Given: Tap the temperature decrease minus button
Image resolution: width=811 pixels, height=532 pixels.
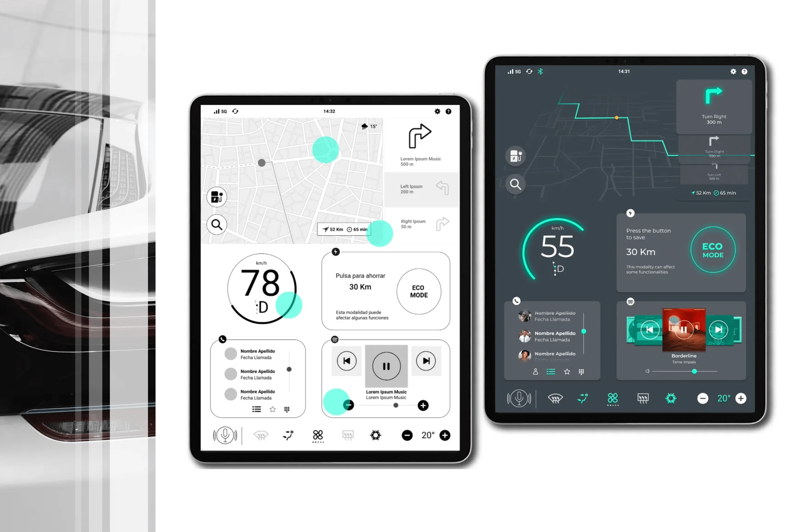Looking at the screenshot, I should click(x=407, y=435).
